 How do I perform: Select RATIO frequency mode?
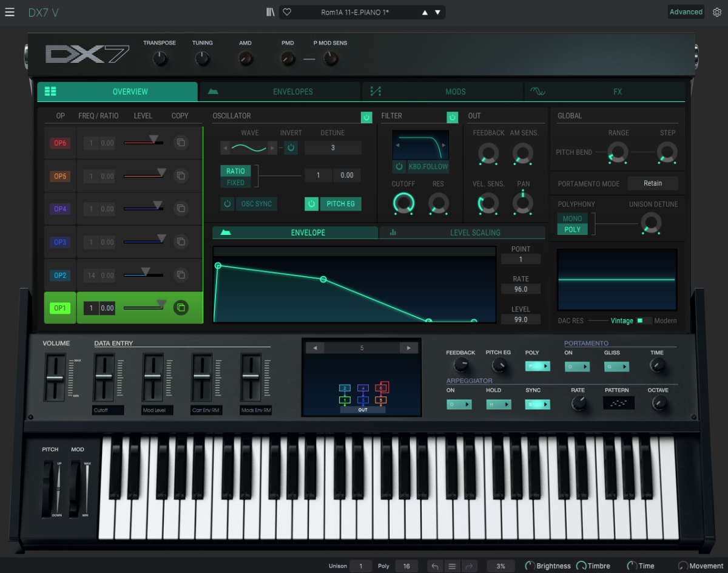pyautogui.click(x=235, y=171)
